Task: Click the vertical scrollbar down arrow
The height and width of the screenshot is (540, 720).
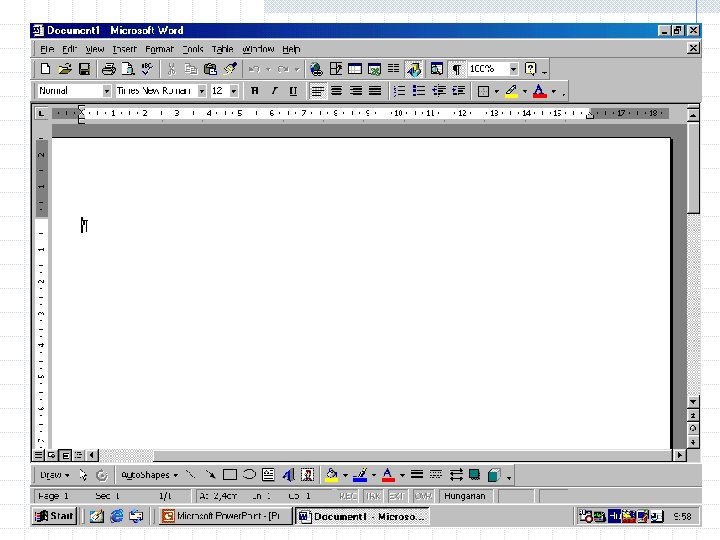Action: (693, 402)
